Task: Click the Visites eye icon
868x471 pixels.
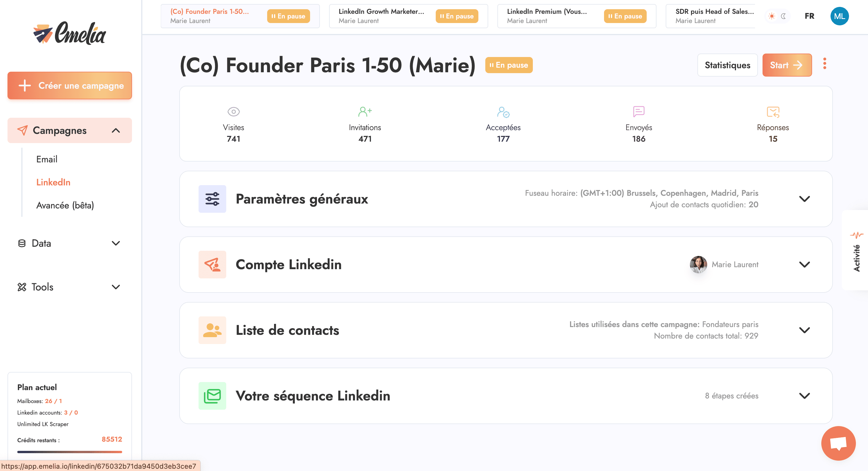Action: pyautogui.click(x=233, y=111)
